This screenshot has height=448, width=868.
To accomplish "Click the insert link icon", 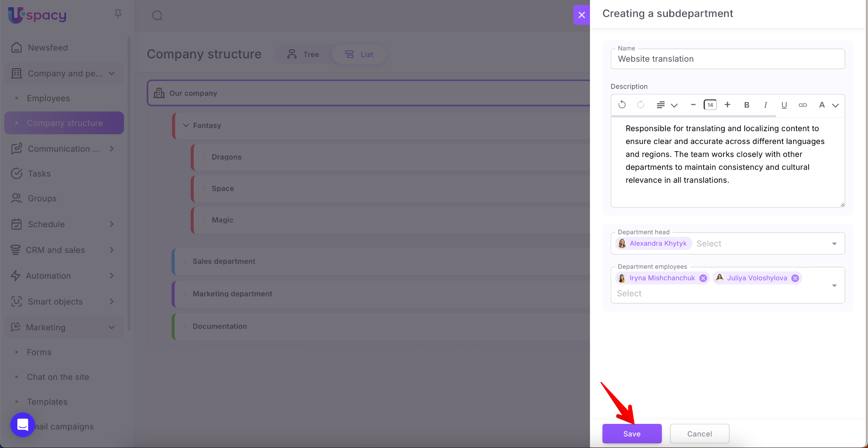I will [x=803, y=105].
